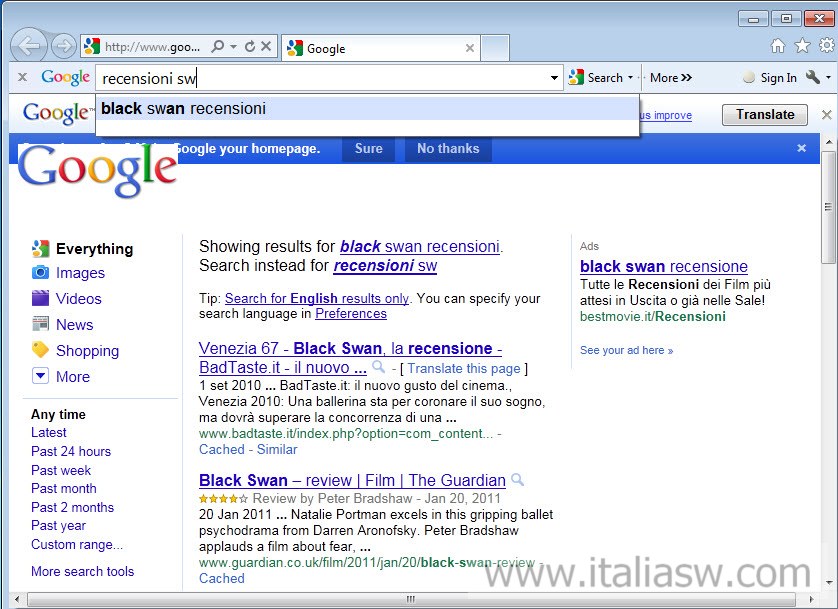Click the Videos icon in sidebar
838x609 pixels.
(40, 298)
